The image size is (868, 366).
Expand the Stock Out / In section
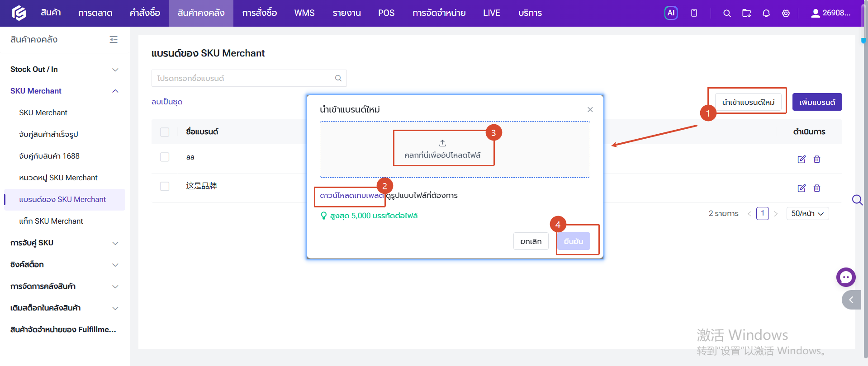[65, 69]
